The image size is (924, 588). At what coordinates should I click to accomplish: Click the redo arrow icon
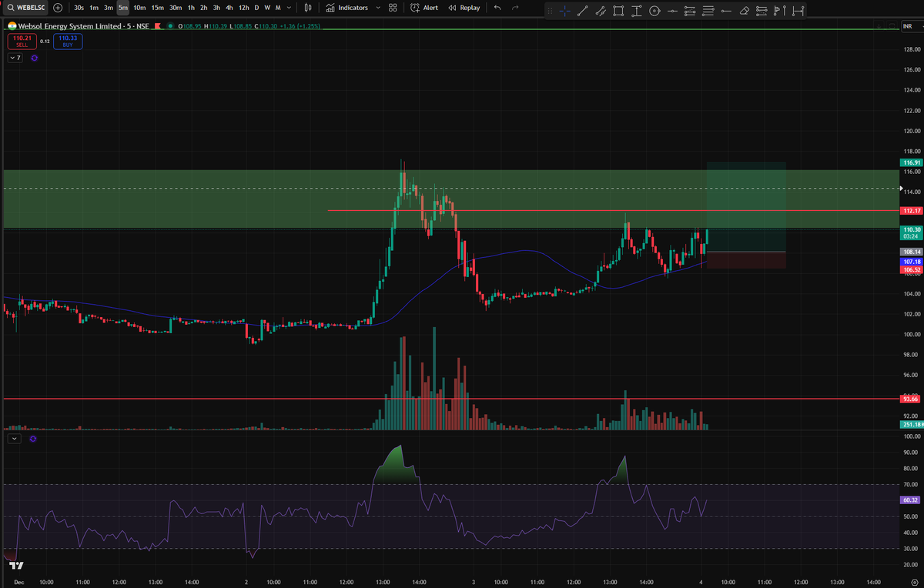pos(515,8)
